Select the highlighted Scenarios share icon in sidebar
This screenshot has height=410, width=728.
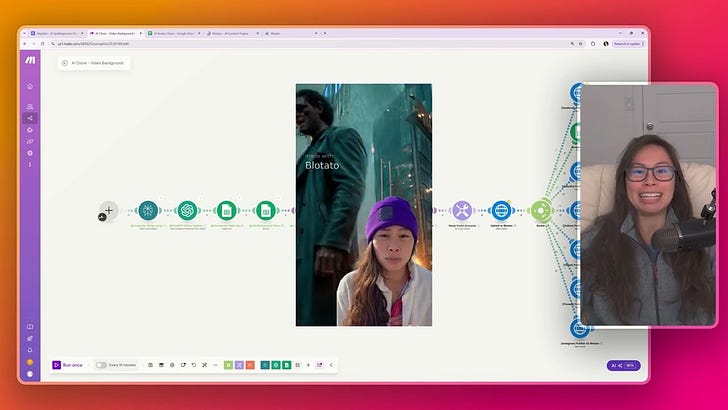pos(30,118)
